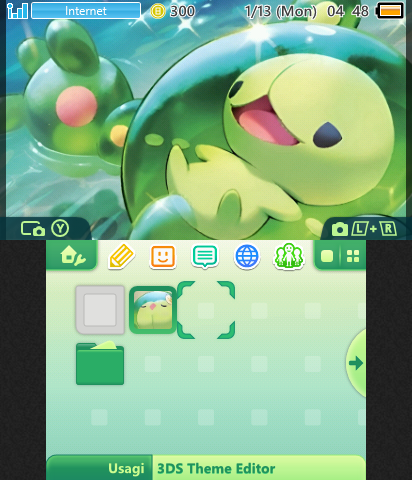Click the date 1/13 (Mon)

[280, 12]
